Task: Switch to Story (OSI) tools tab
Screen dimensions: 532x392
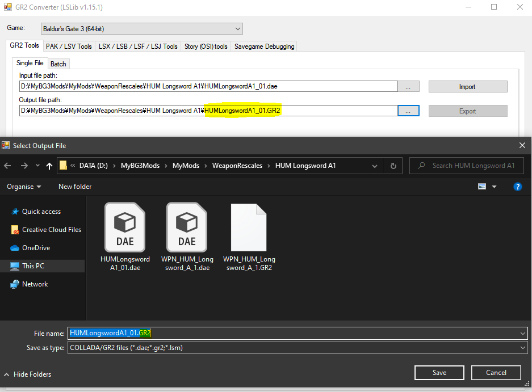Action: coord(206,47)
